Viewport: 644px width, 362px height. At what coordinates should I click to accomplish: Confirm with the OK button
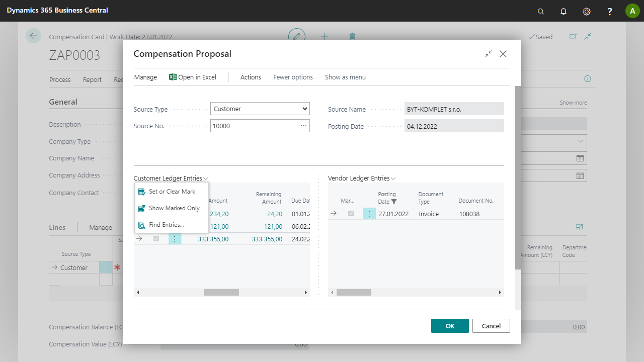(x=450, y=326)
